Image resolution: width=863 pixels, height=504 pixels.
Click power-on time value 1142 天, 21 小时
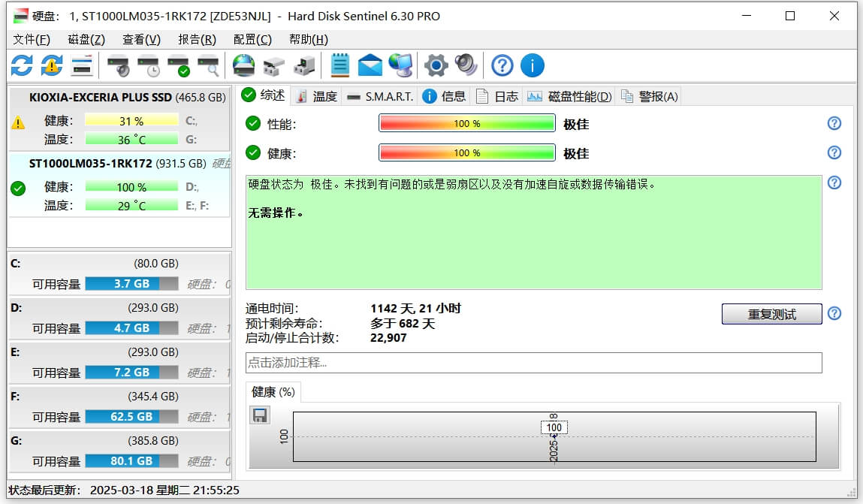click(x=415, y=308)
